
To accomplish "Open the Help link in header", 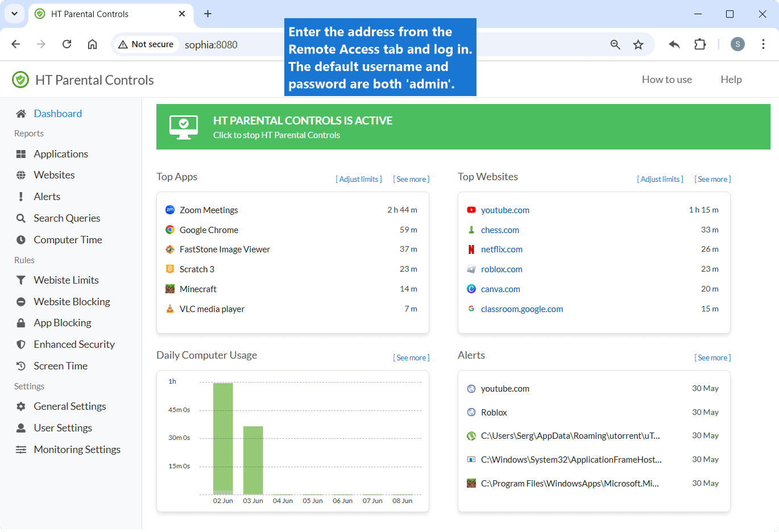I will (x=731, y=80).
